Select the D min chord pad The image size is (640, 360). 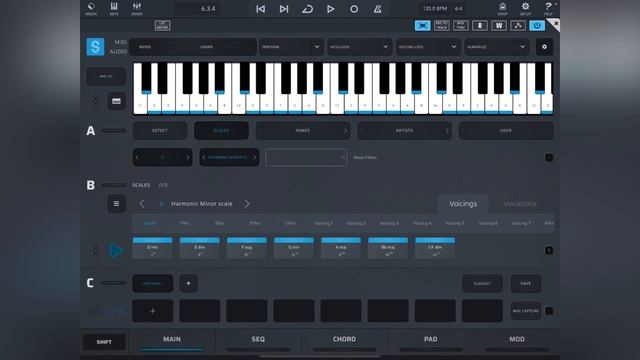(153, 248)
